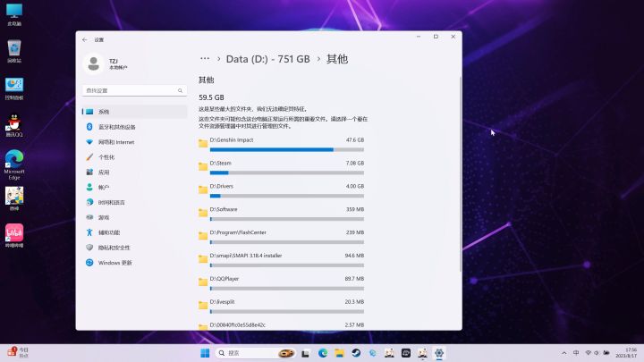Open Time and language settings
This screenshot has height=362, width=644.
pyautogui.click(x=134, y=202)
